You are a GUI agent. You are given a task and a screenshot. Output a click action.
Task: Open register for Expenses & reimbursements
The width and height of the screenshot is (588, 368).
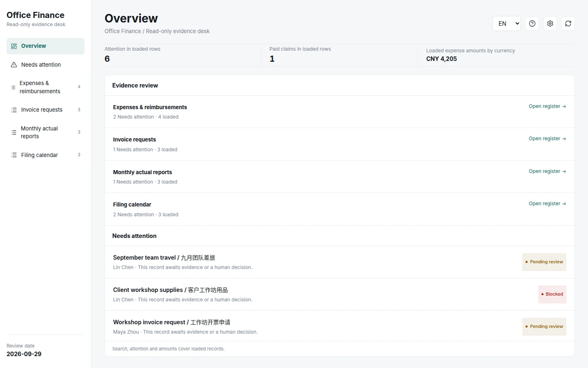tap(547, 106)
